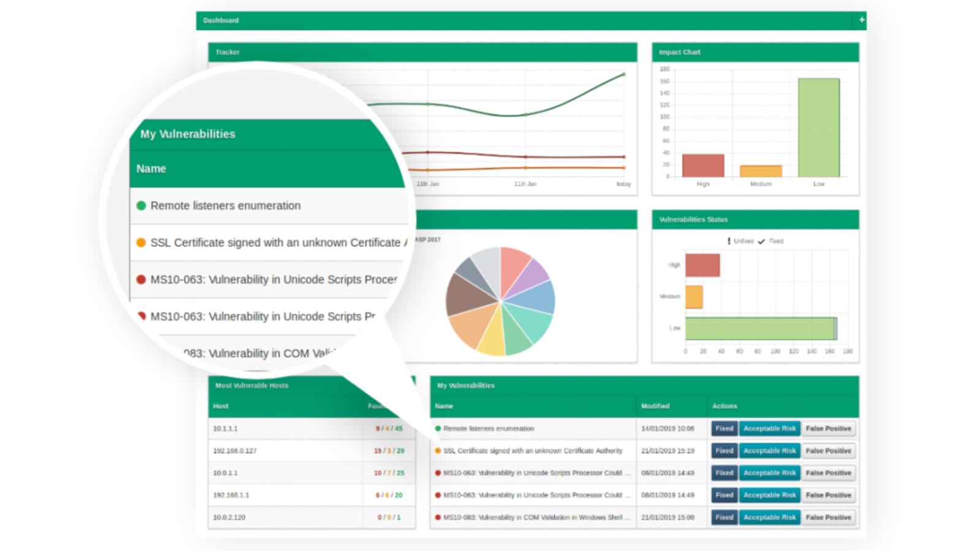Viewport: 980px width, 551px height.
Task: Click the plus icon in Dashboard header
Action: pos(861,20)
